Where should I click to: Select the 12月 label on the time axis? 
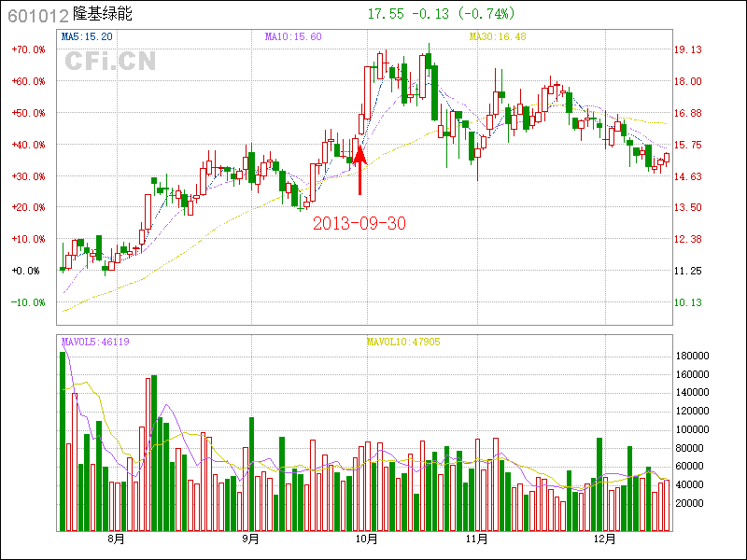click(x=606, y=539)
